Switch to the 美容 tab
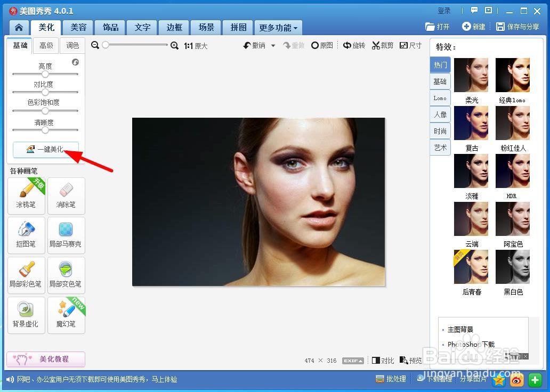This screenshot has width=550, height=392. 78,27
